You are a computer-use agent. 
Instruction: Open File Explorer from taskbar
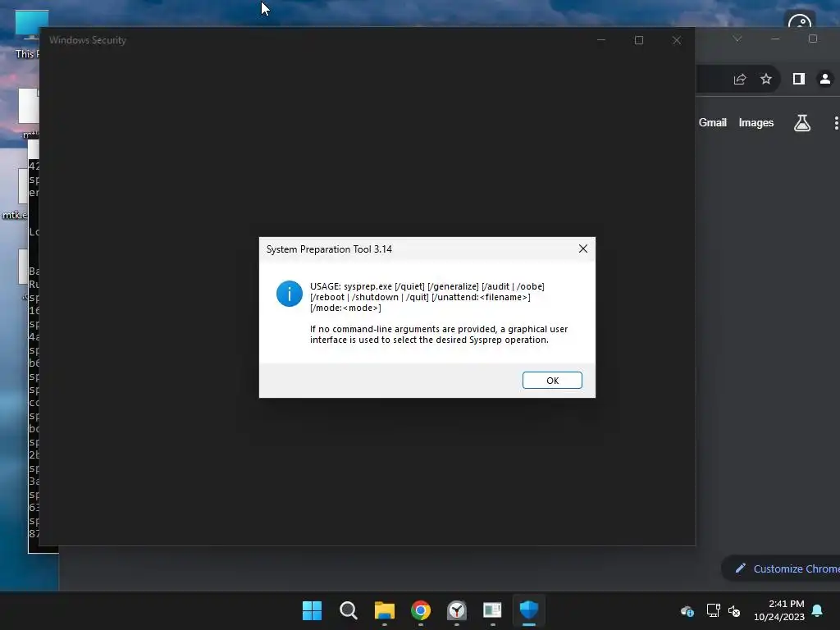coord(385,610)
